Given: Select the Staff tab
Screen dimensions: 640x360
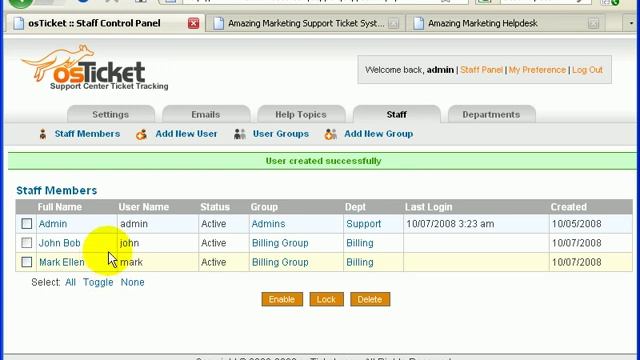Looking at the screenshot, I should (x=396, y=114).
